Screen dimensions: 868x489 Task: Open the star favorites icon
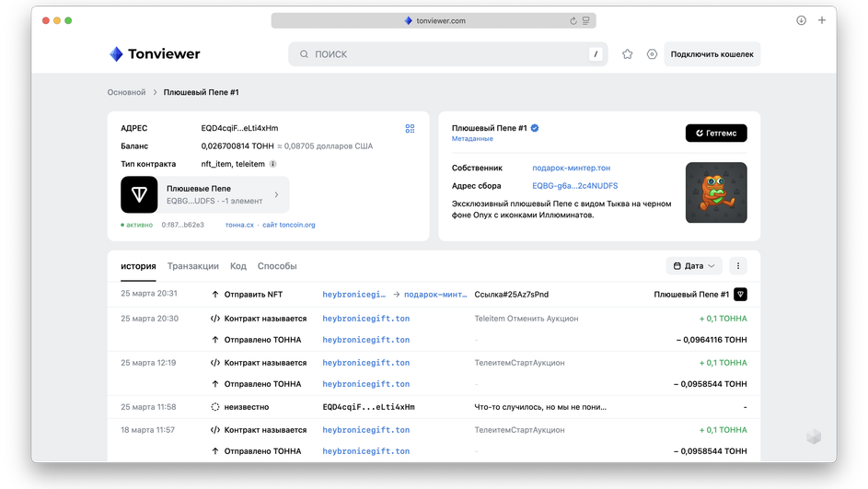pos(627,54)
